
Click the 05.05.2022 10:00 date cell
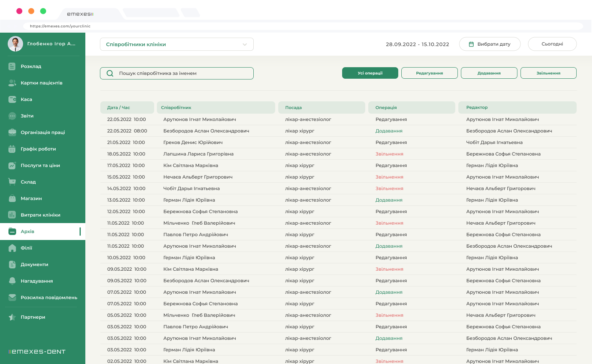pyautogui.click(x=127, y=315)
